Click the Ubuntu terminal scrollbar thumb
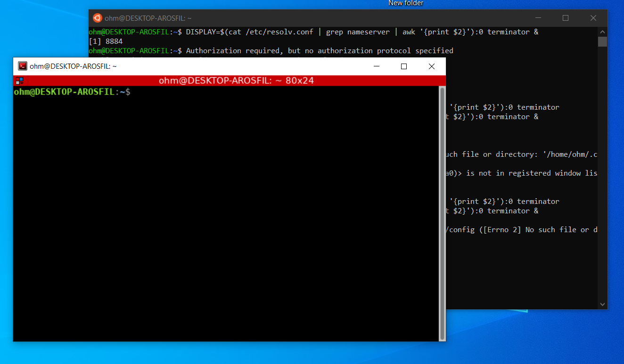Viewport: 624px width, 364px height. click(x=602, y=41)
